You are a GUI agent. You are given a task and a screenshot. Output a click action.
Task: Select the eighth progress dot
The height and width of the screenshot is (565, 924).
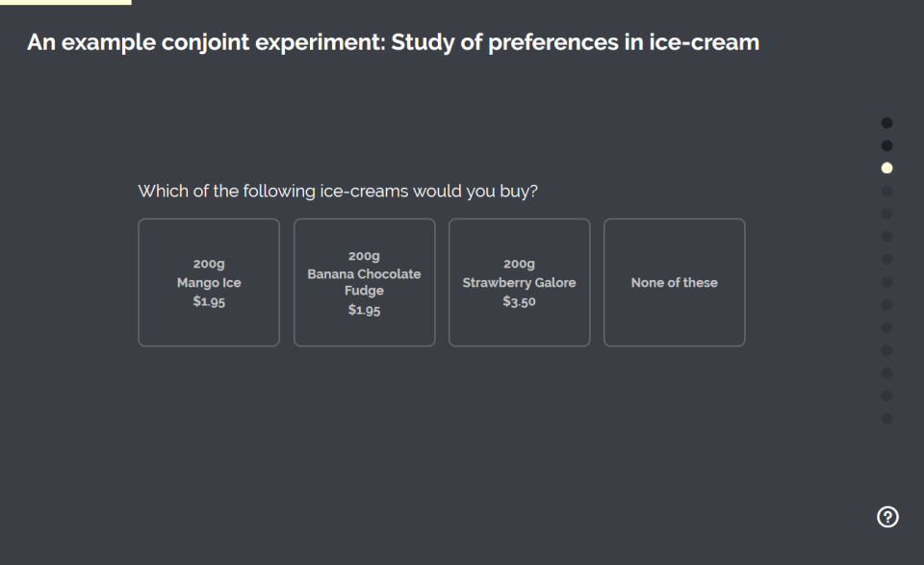(x=886, y=282)
